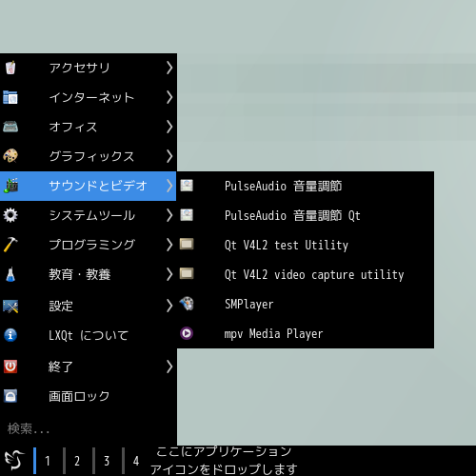Open the 教育・教養 menu category
Screen dimensions: 476x476
click(89, 274)
